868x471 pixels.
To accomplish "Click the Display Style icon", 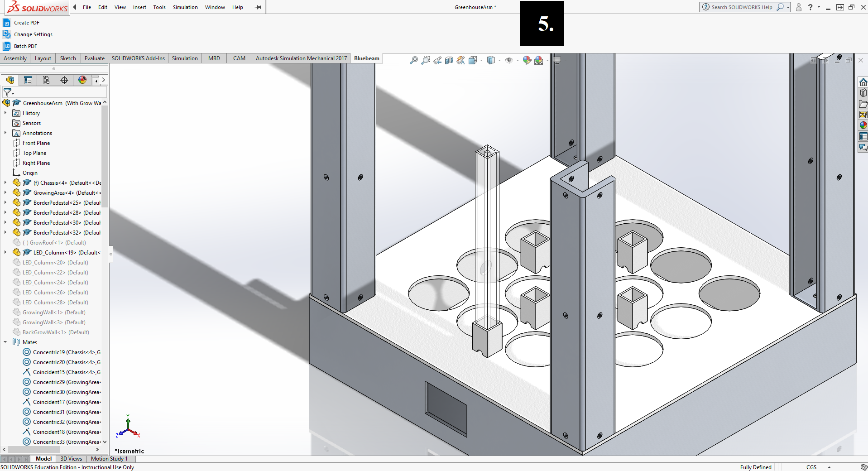I will tap(491, 60).
